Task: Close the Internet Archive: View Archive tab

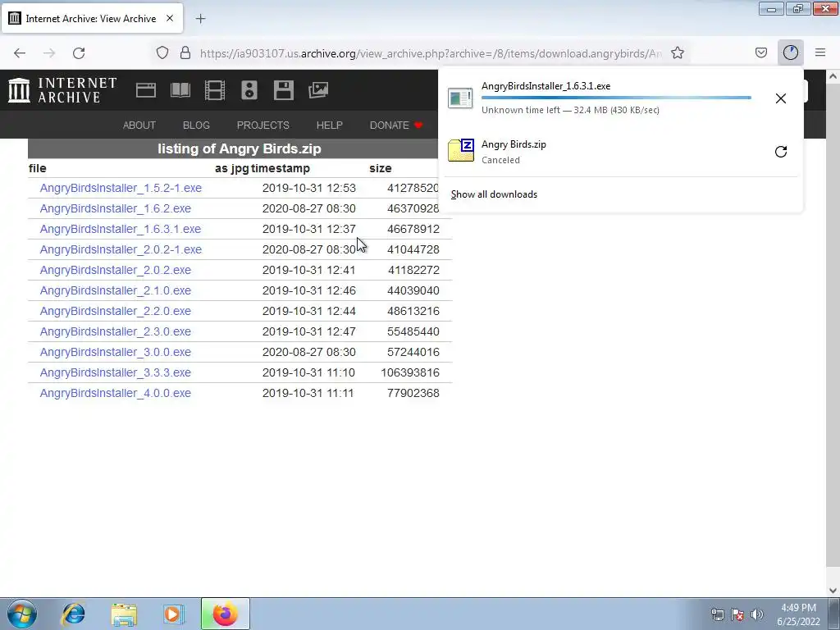Action: [170, 18]
